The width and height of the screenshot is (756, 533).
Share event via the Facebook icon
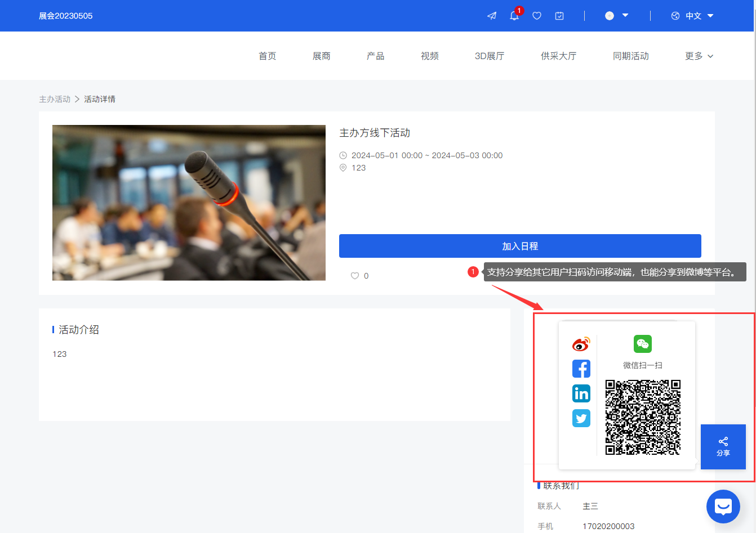click(x=581, y=369)
